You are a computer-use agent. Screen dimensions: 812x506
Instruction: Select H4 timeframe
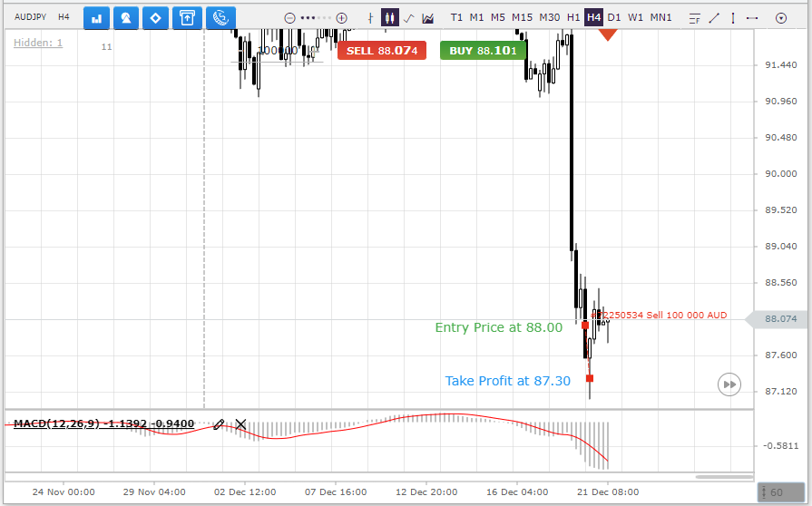[x=593, y=17]
